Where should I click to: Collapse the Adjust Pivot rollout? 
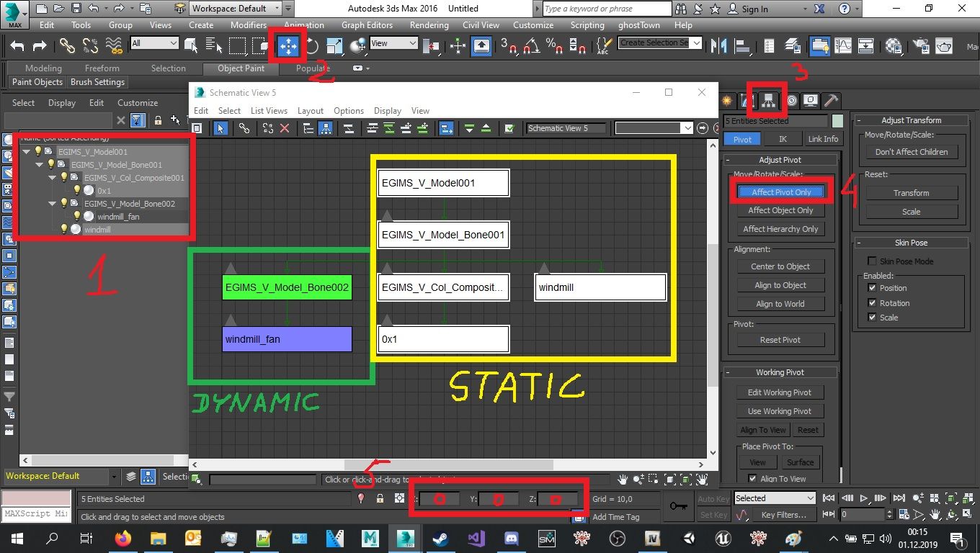point(780,160)
